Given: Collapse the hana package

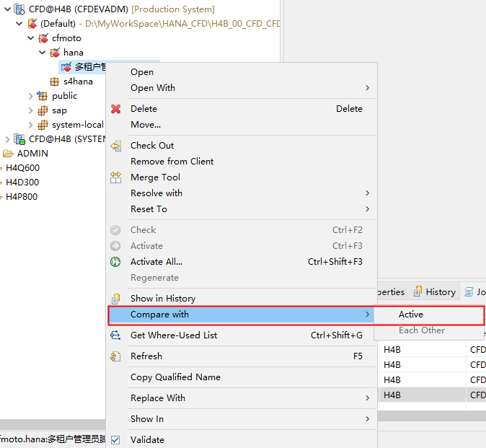Looking at the screenshot, I should point(42,53).
